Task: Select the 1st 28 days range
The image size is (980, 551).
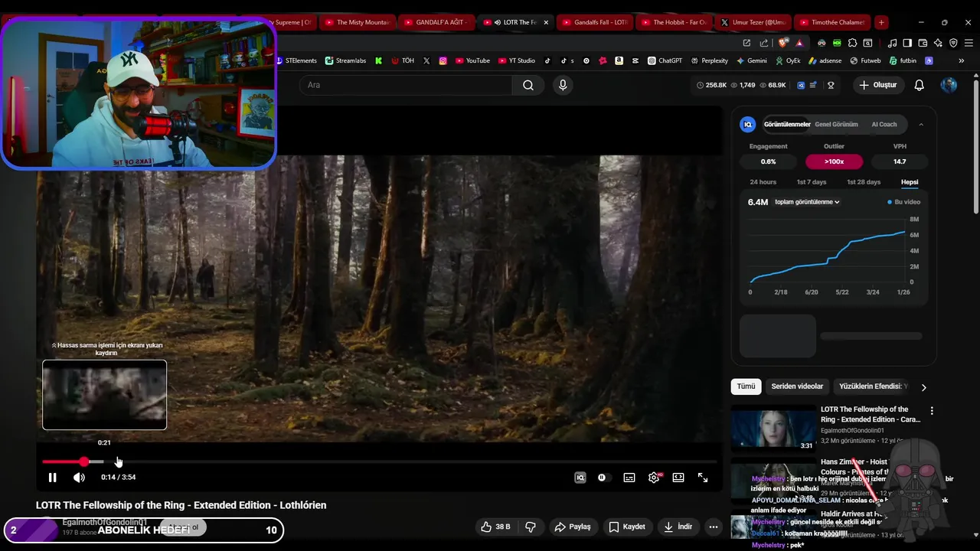Action: click(x=864, y=182)
